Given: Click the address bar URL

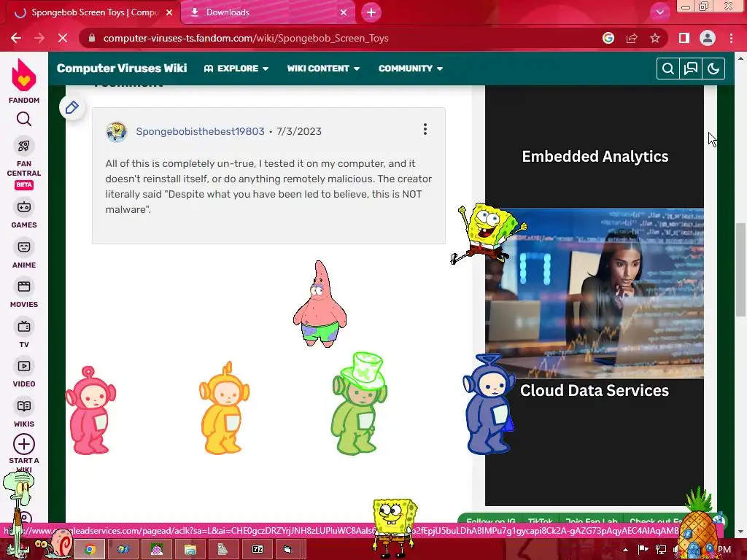Looking at the screenshot, I should click(x=246, y=38).
